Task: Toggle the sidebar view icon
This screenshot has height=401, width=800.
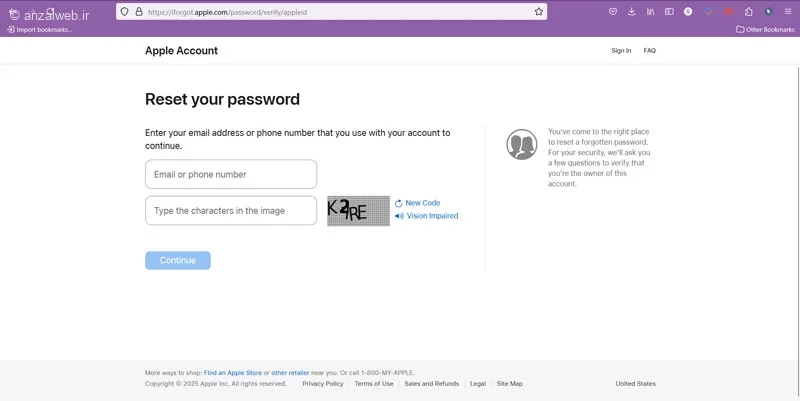Action: point(669,12)
